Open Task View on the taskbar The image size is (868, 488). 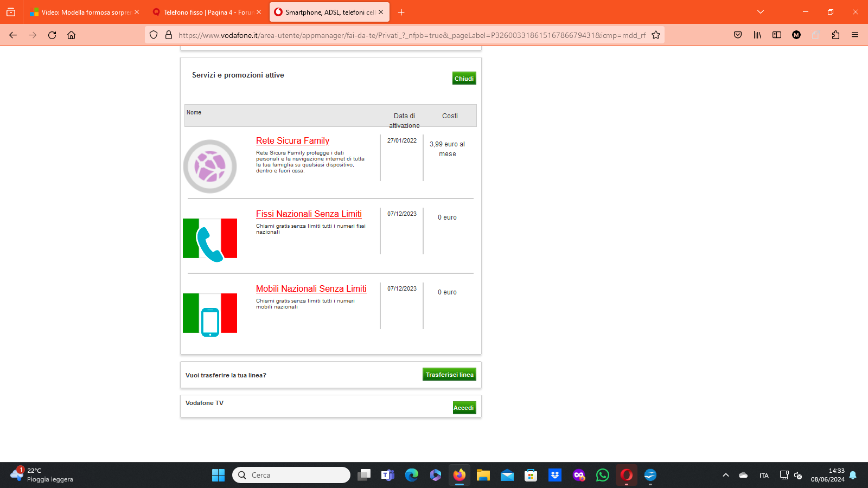(363, 476)
